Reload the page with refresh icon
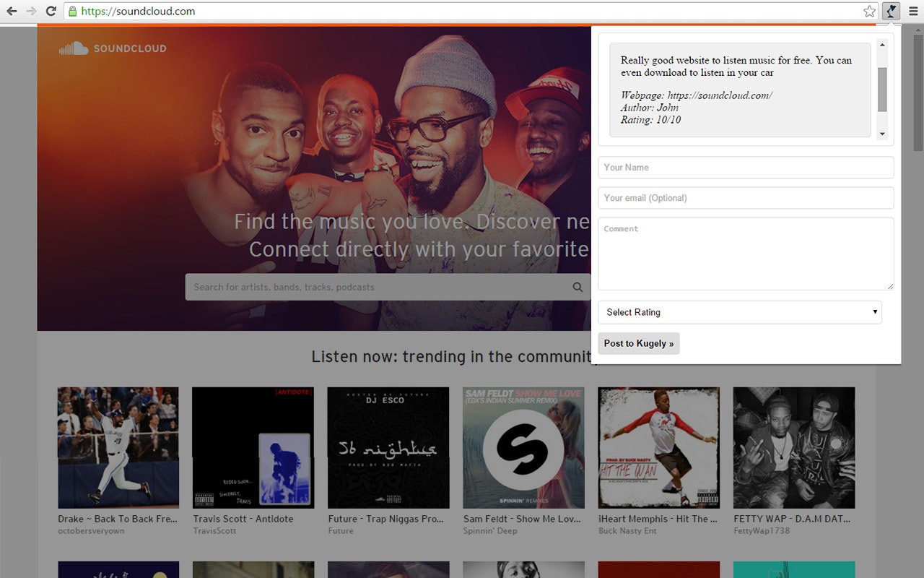 click(51, 11)
